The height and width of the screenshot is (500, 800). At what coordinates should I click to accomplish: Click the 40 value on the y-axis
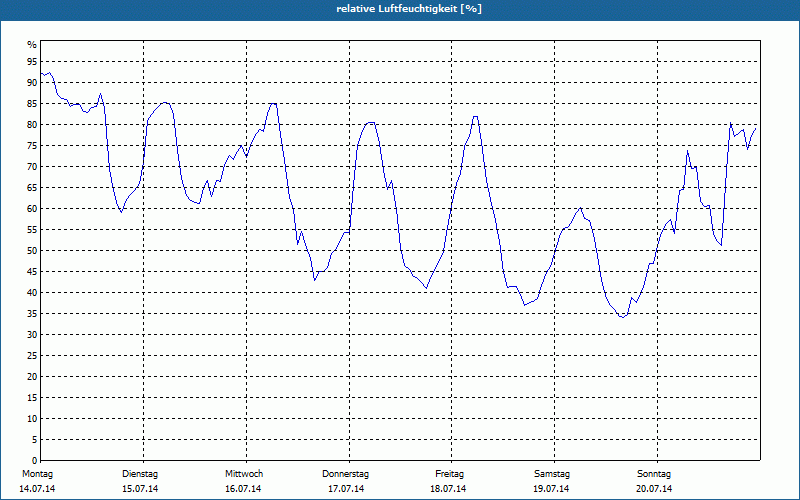tap(32, 292)
